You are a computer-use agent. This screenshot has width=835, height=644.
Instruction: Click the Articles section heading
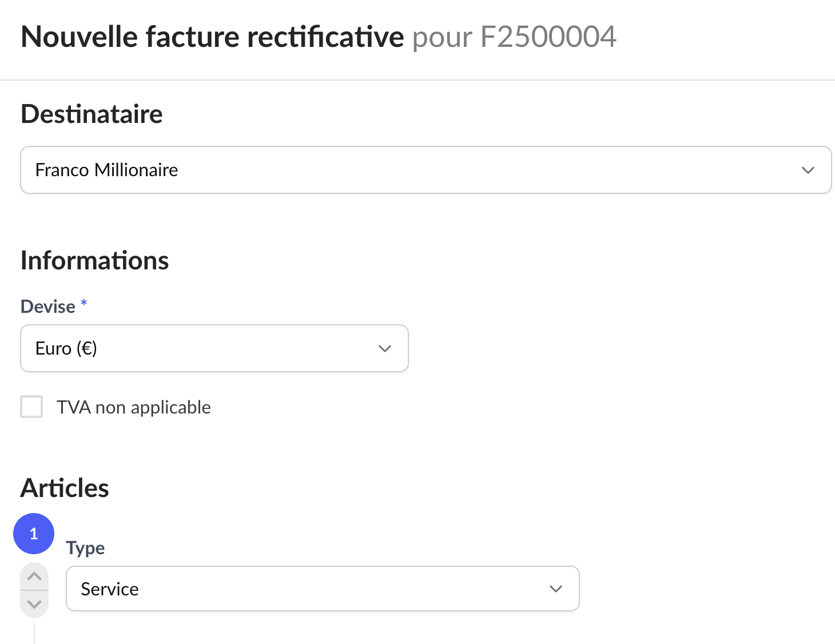(65, 488)
